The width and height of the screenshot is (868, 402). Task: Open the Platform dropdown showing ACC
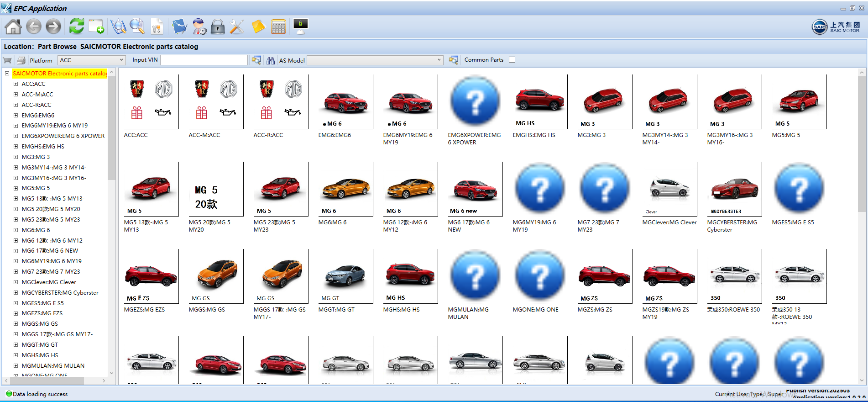pos(91,60)
